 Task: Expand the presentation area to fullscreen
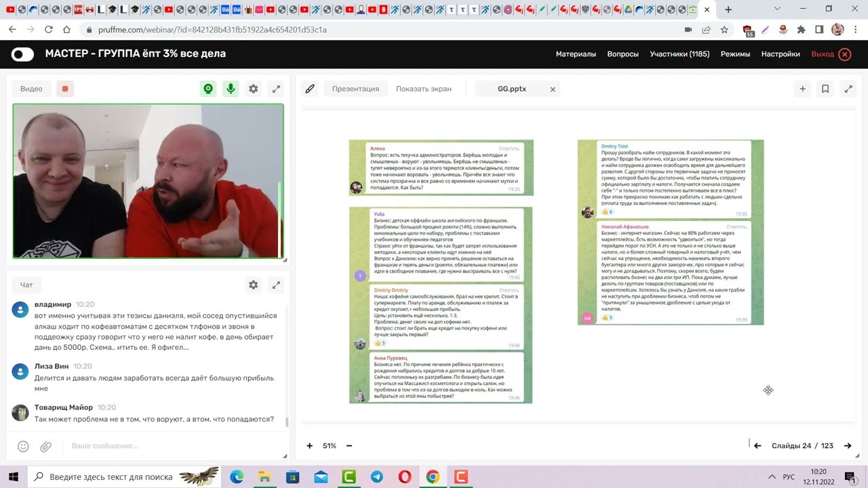[848, 89]
